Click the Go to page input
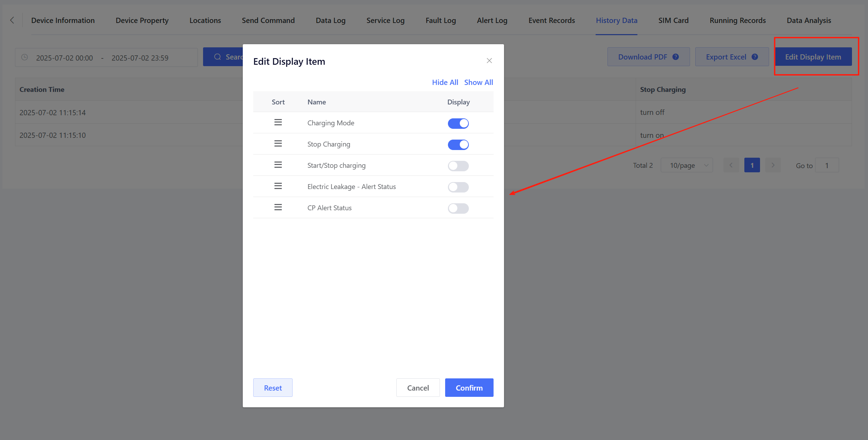The image size is (868, 440). coord(827,165)
